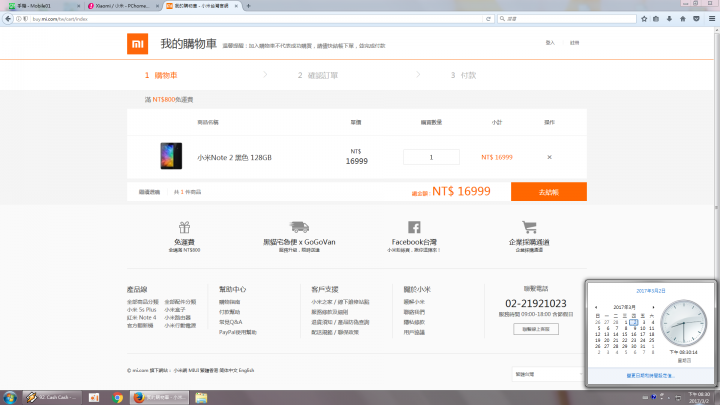Open Pocket icon in Firefox toolbar
The width and height of the screenshot is (720, 405).
tap(696, 19)
